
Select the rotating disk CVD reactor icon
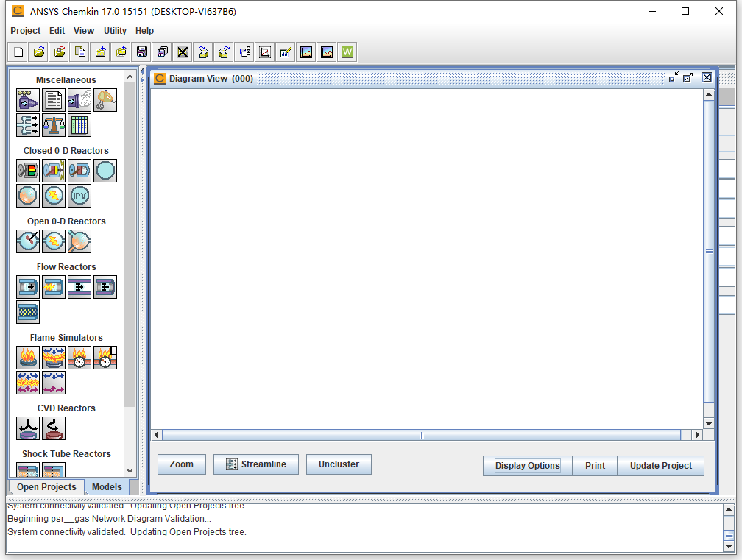click(x=54, y=428)
